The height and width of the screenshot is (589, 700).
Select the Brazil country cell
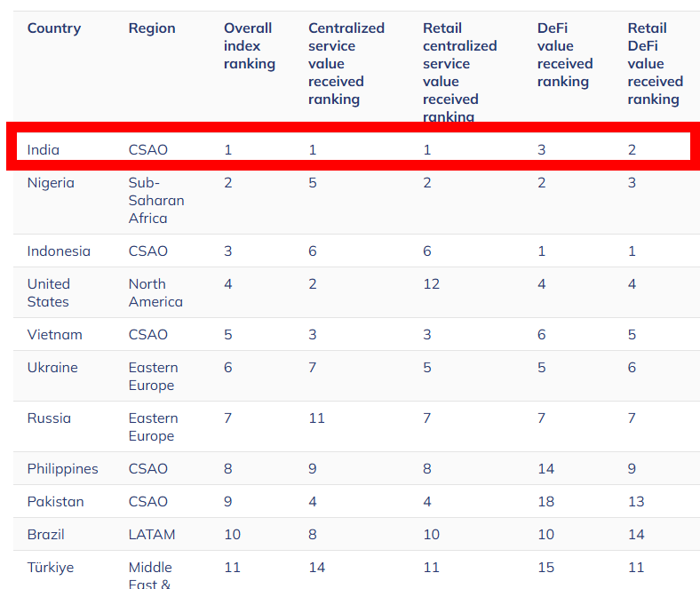[x=45, y=535]
